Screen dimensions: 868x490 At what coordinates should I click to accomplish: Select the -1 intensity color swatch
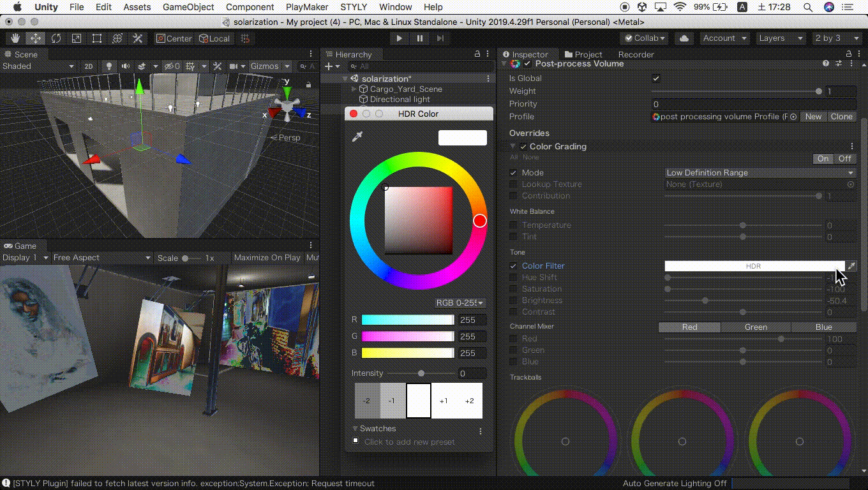point(393,400)
